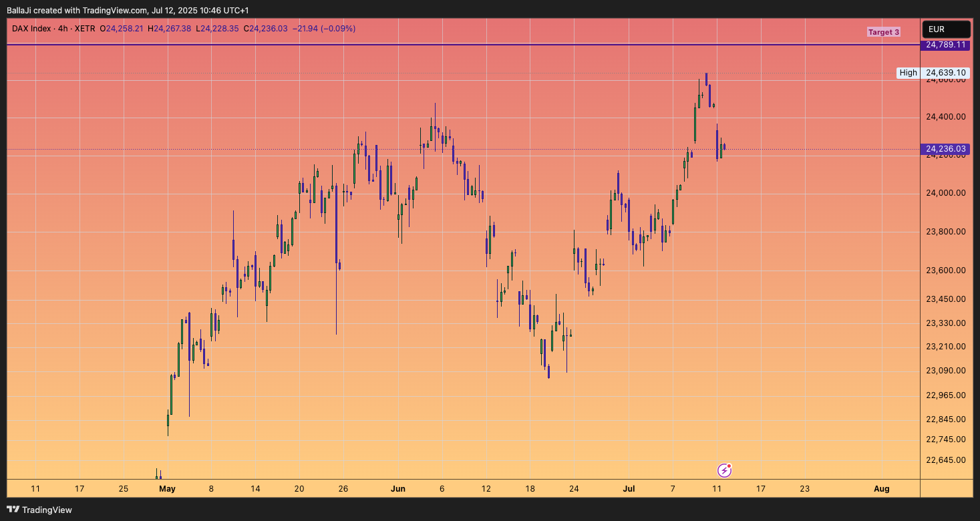Image resolution: width=980 pixels, height=521 pixels.
Task: Click the 4h interval in legend
Action: click(x=63, y=29)
